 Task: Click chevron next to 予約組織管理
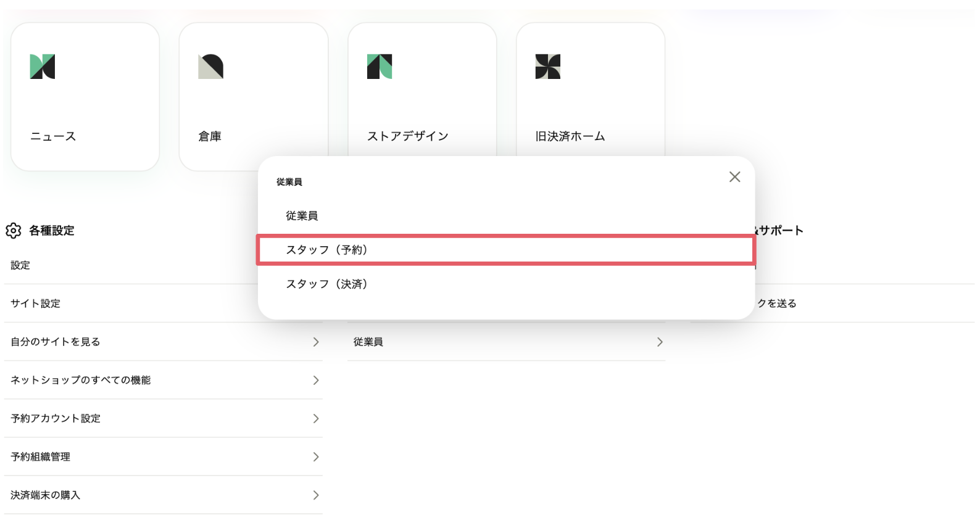point(316,457)
